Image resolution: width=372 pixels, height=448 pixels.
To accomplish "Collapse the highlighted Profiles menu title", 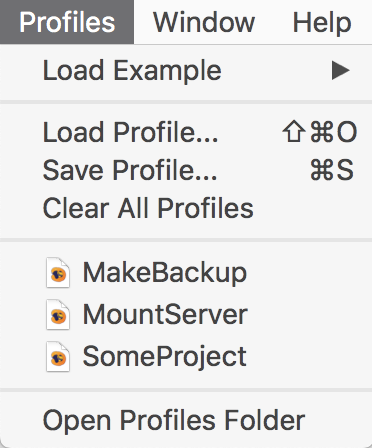I will pyautogui.click(x=67, y=22).
